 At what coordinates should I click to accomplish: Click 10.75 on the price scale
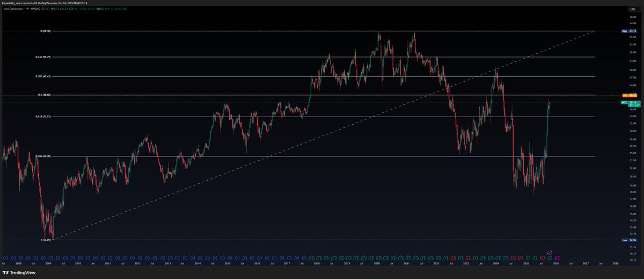click(633, 253)
